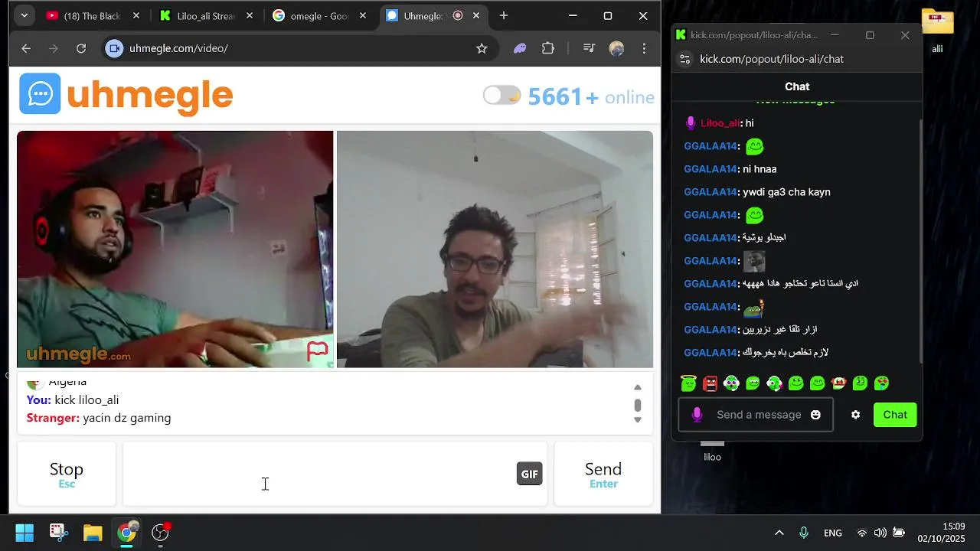Close the Liloo_ali Stream tab

pos(250,16)
